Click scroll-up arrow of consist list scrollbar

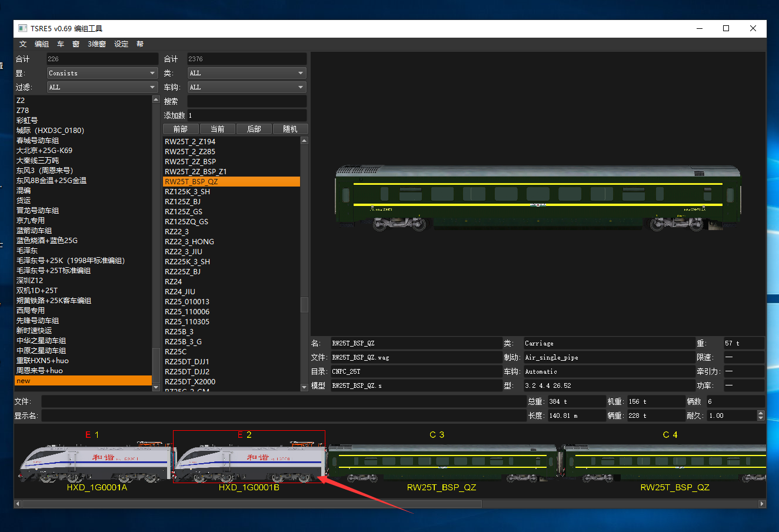(156, 99)
